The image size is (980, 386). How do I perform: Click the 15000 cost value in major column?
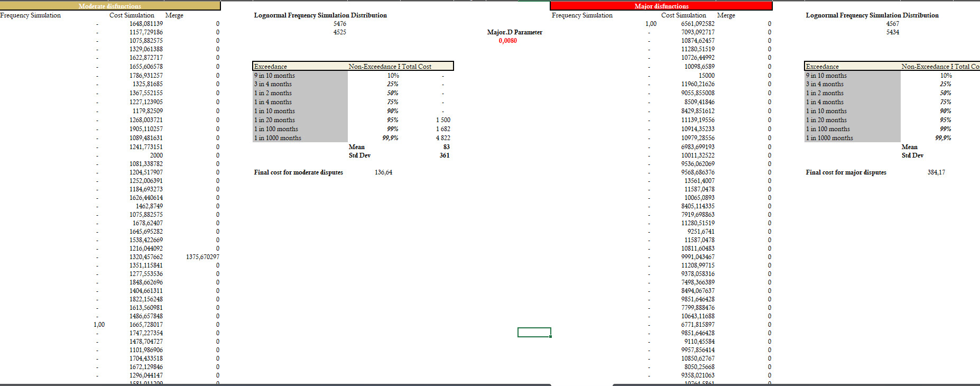pos(706,76)
